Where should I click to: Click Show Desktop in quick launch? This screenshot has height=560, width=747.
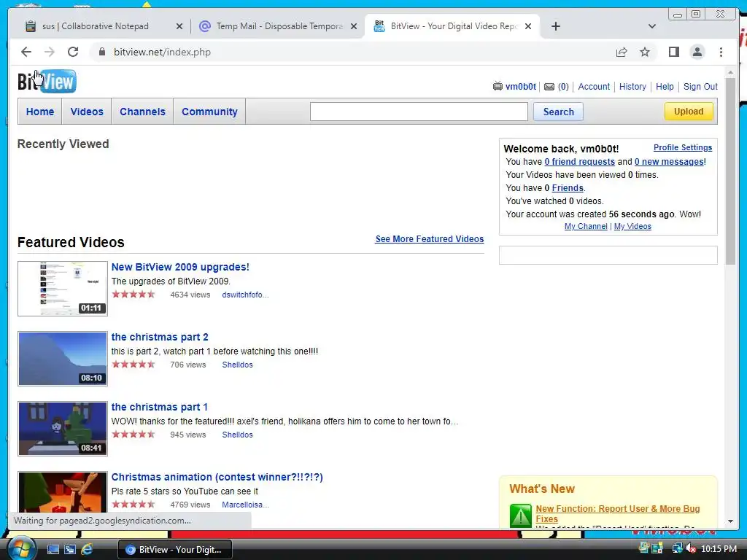coord(53,550)
